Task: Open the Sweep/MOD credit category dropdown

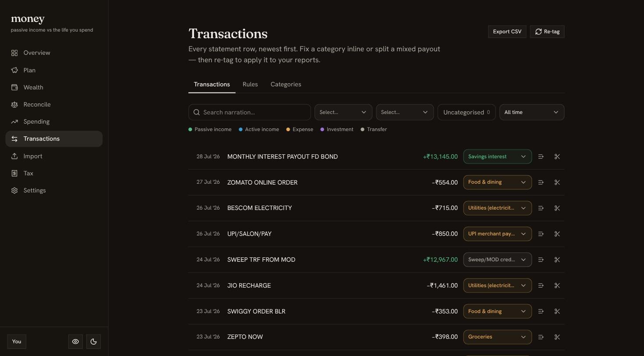Action: tap(498, 260)
